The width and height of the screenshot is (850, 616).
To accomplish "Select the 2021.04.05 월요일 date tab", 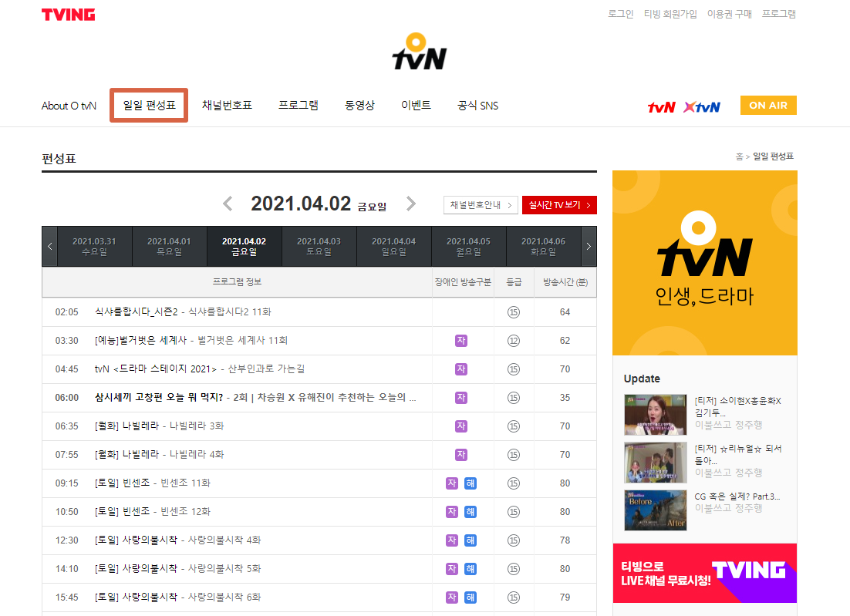I will (468, 247).
